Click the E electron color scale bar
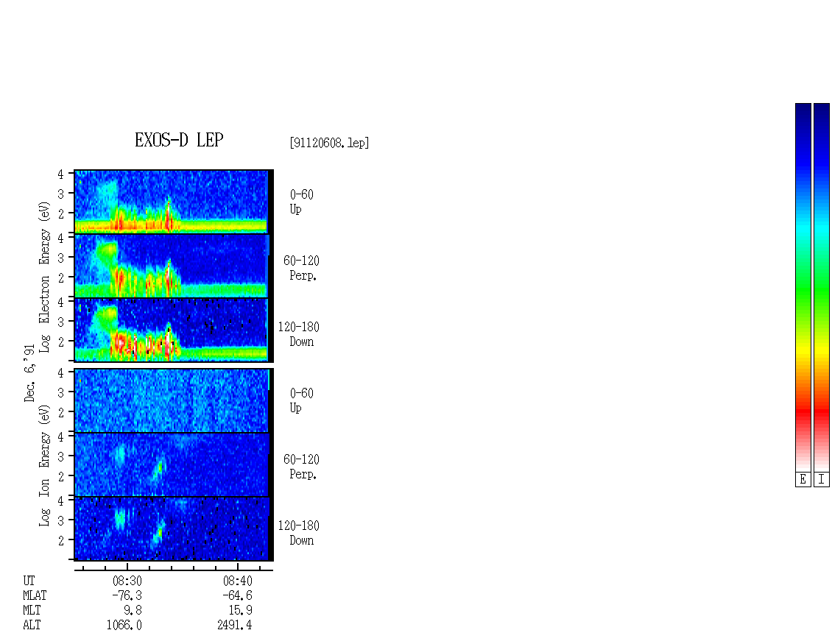This screenshot has width=832, height=644. pyautogui.click(x=803, y=287)
